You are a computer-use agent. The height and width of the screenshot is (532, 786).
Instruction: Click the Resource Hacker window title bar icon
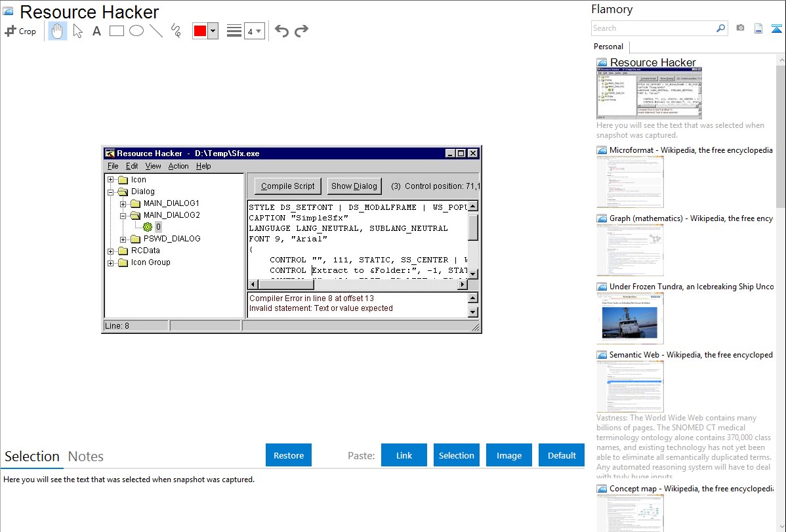(110, 153)
